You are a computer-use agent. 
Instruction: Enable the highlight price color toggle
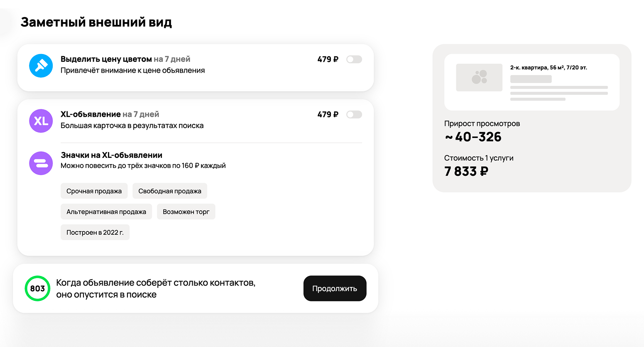pos(354,59)
